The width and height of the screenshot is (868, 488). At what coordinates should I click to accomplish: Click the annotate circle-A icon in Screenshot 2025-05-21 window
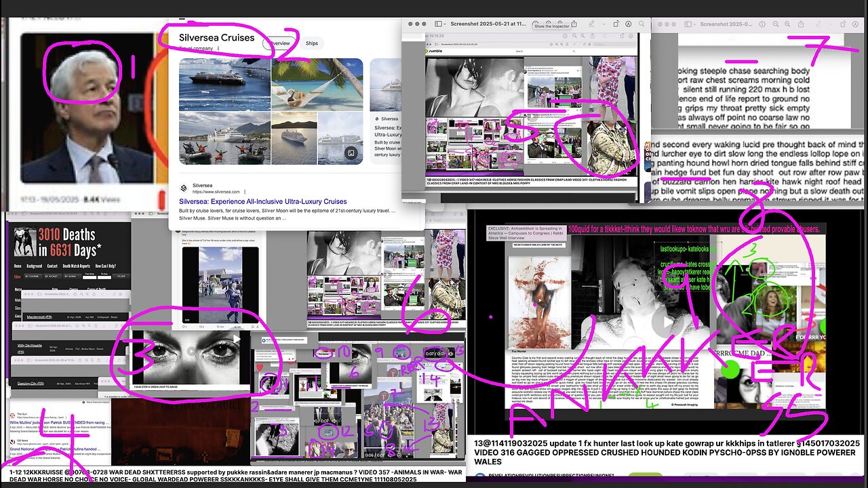point(629,24)
